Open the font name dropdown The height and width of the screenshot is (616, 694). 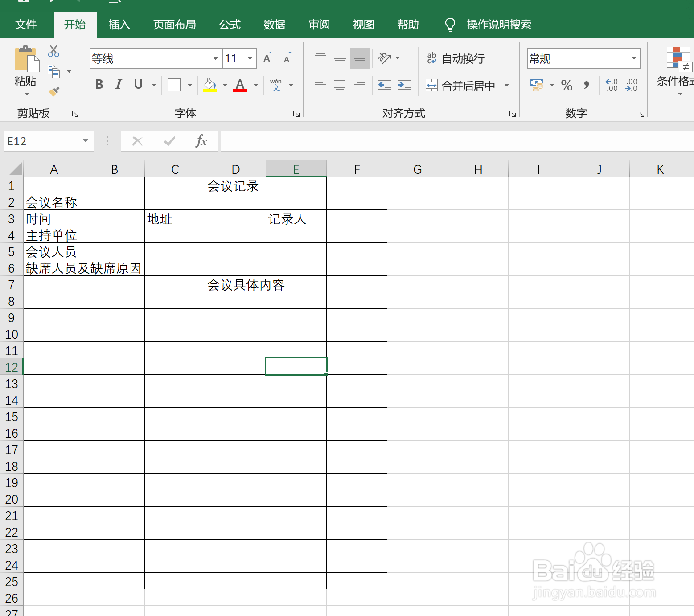point(215,58)
